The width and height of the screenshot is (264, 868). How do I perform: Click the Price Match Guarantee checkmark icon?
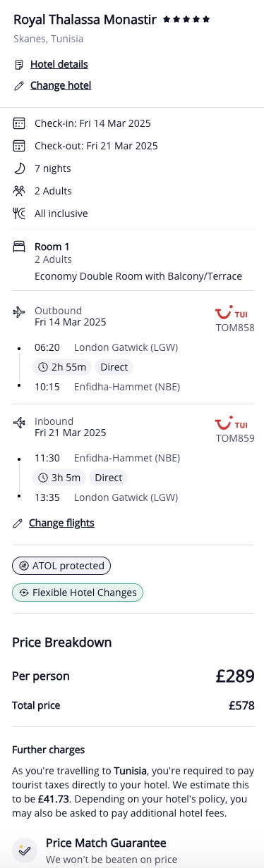tap(25, 850)
